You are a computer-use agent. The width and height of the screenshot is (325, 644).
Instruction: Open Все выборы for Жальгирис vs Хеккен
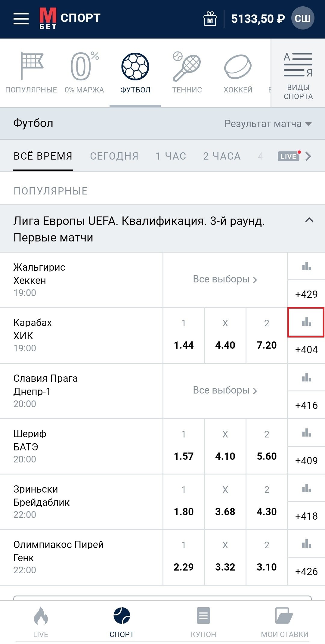click(225, 279)
